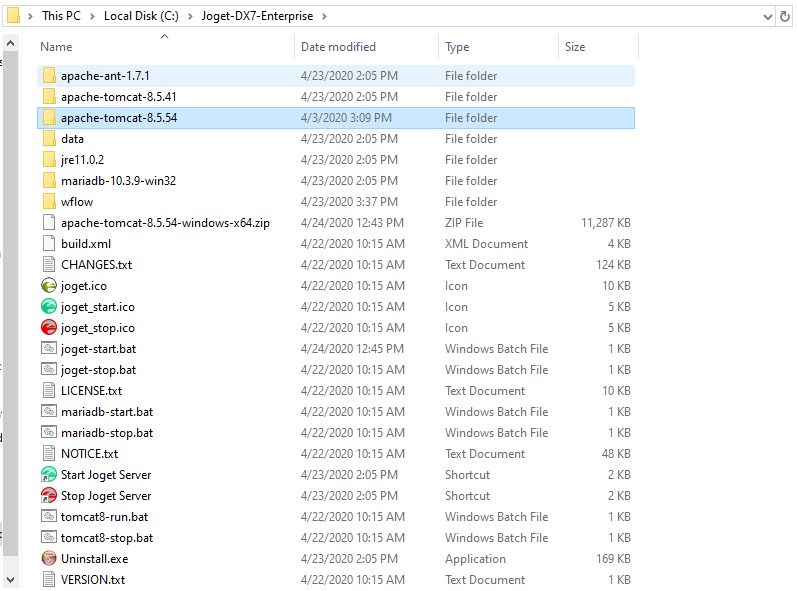Image resolution: width=798 pixels, height=591 pixels.
Task: Select the joget.ico green icon file
Action: 49,286
